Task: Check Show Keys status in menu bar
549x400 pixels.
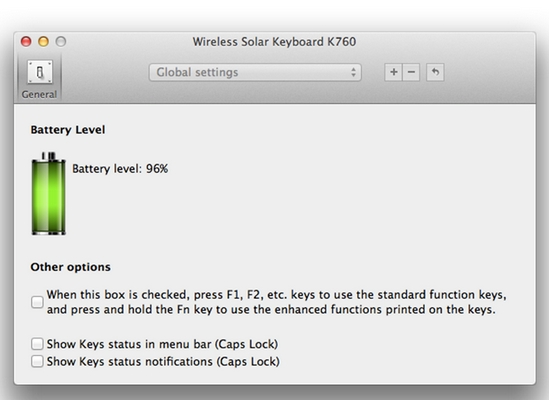Action: point(37,344)
